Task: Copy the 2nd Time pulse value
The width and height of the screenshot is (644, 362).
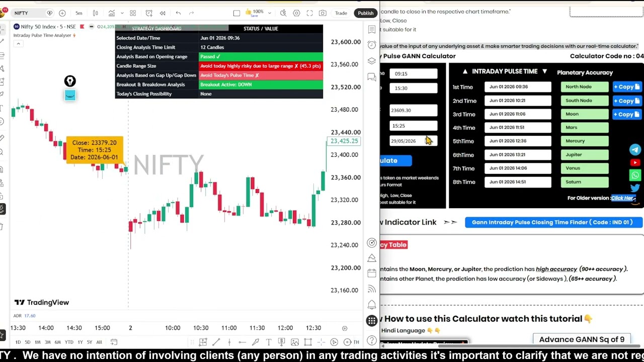Action: click(626, 101)
